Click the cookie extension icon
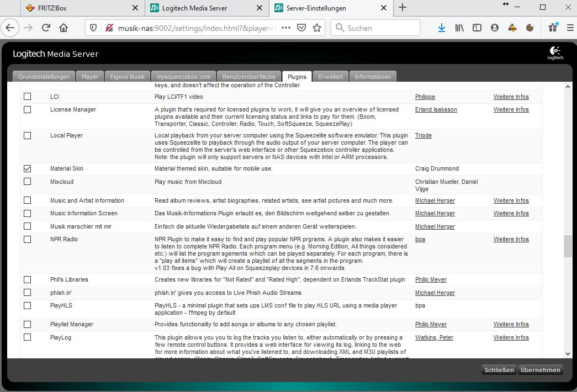The width and height of the screenshot is (577, 392). 530,28
